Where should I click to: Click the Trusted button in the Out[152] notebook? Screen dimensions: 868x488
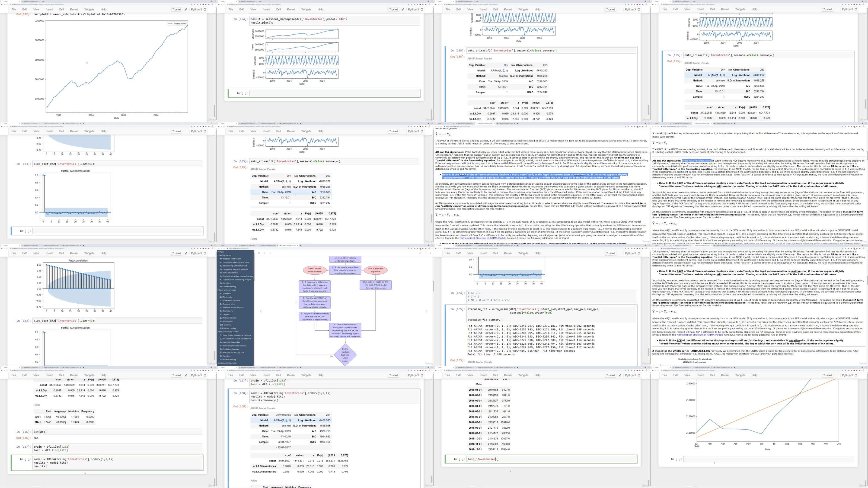pyautogui.click(x=177, y=9)
